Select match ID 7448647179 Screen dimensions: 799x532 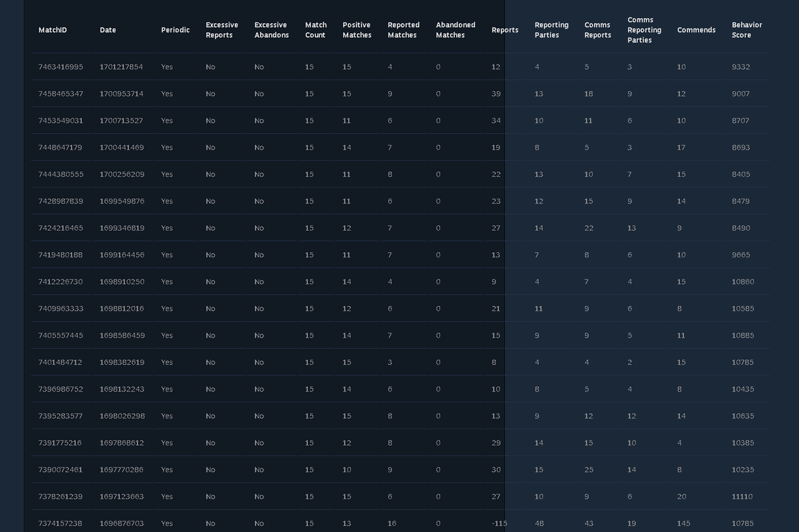[61, 148]
